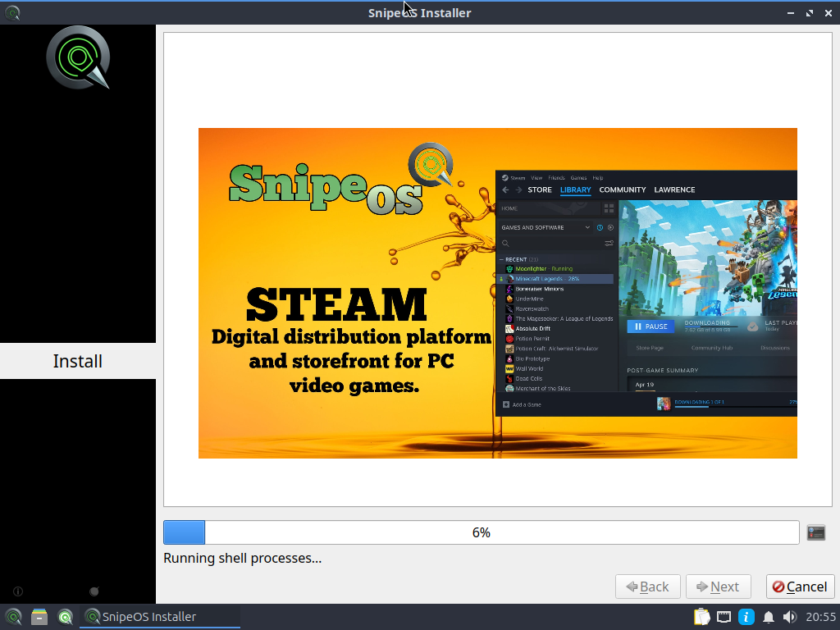Click the 6% installation progress bar
The width and height of the screenshot is (840, 630).
point(481,532)
